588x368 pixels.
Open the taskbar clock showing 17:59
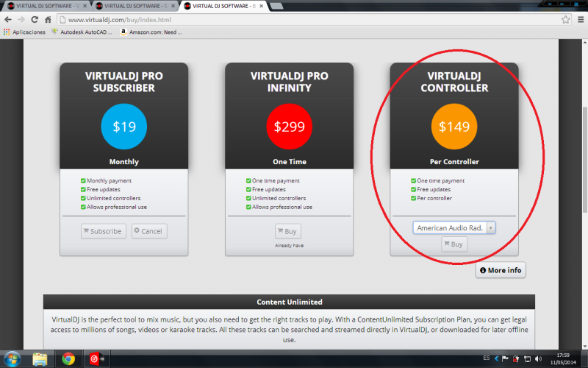(x=563, y=359)
